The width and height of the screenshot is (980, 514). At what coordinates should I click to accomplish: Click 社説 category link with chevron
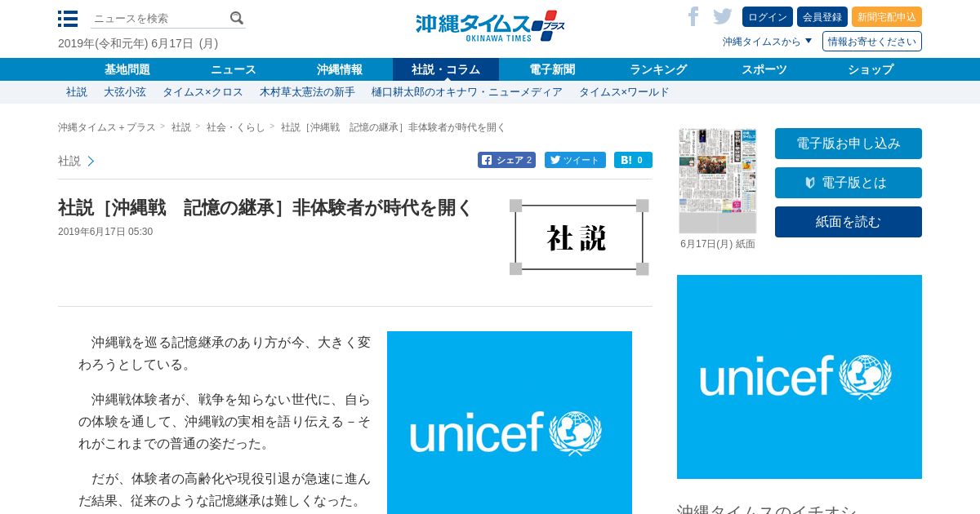point(76,161)
